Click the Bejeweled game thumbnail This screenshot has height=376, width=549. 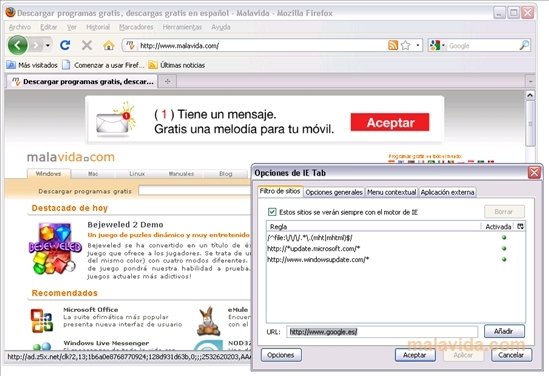[55, 249]
